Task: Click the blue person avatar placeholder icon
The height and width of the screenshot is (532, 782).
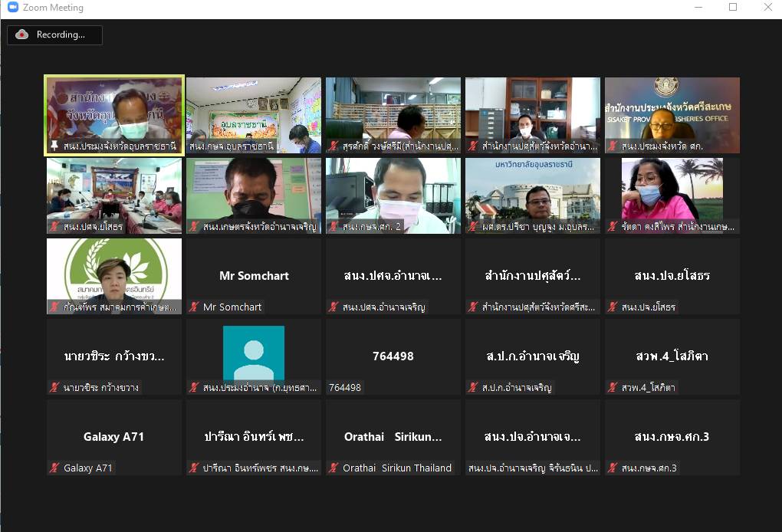Action: pos(253,353)
